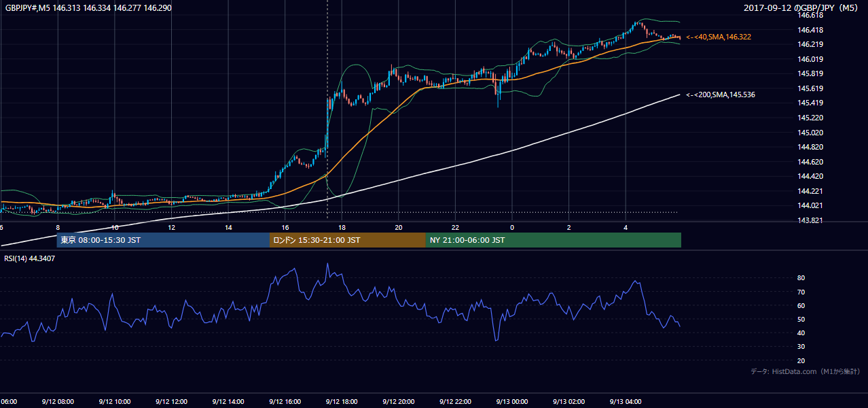Click the RSI 80 level label

coord(801,278)
